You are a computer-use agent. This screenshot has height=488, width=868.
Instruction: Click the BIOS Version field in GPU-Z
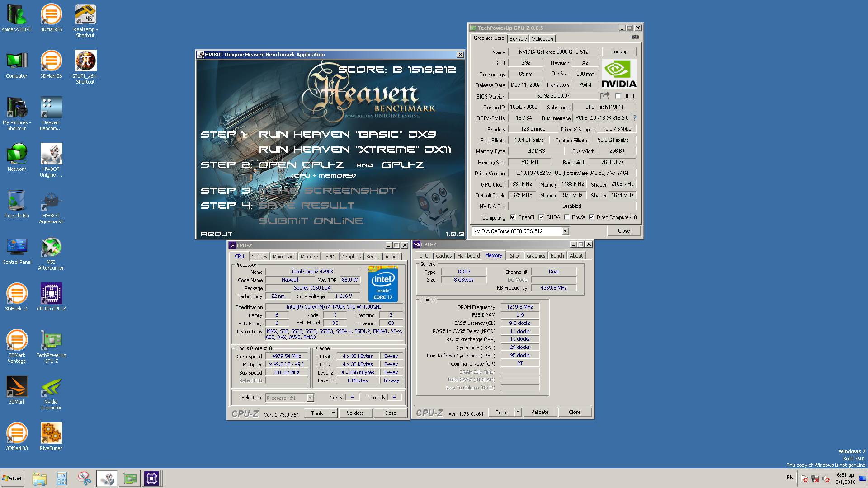(x=553, y=96)
